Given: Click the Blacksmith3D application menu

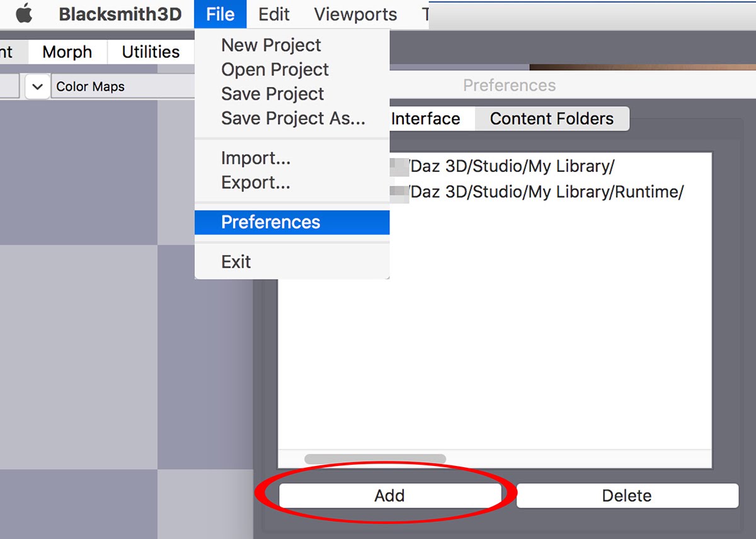Looking at the screenshot, I should tap(118, 14).
